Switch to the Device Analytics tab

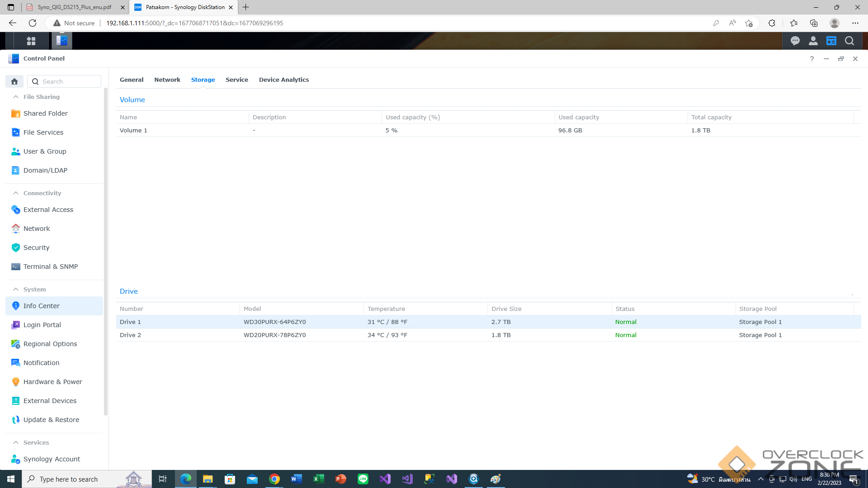283,80
